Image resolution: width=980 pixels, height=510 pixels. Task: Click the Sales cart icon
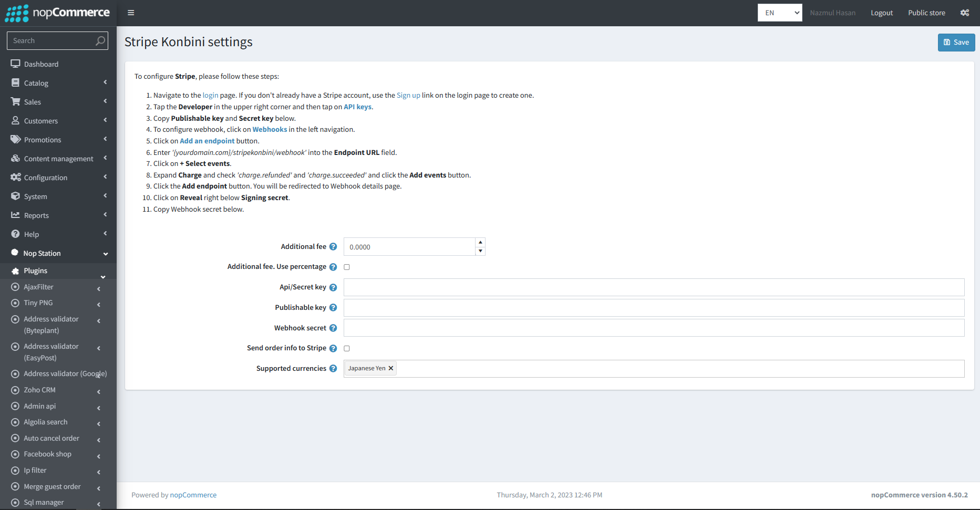point(15,102)
